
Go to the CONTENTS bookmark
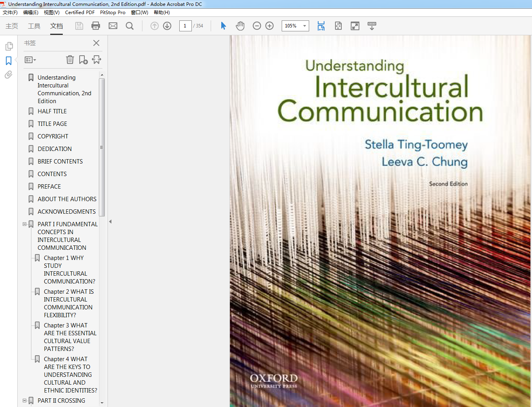[52, 174]
